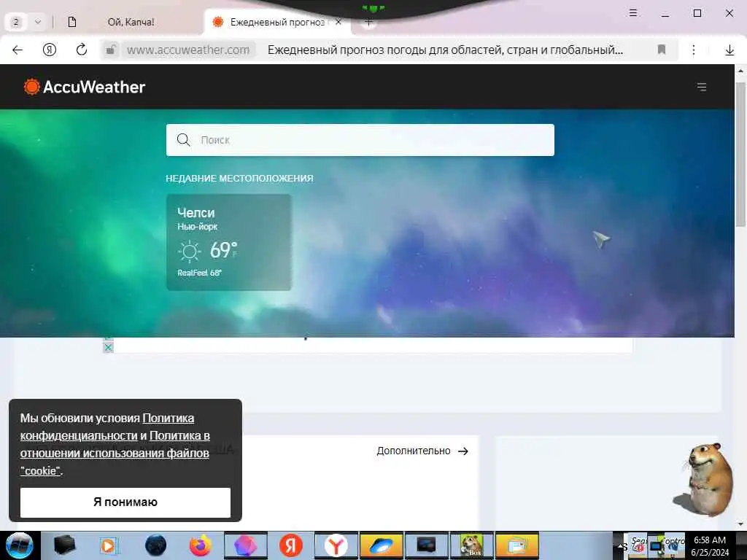Launch Firefox from the taskbar
Viewport: 747px width, 560px height.
coord(201,545)
